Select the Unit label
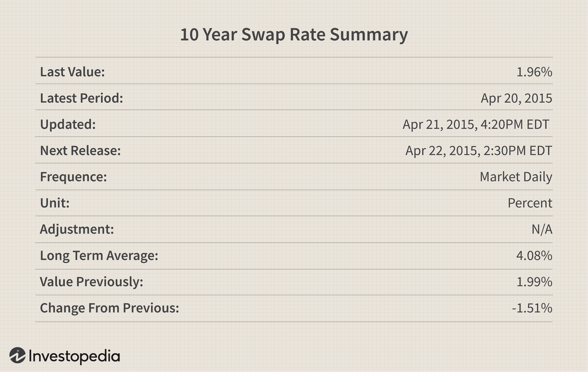This screenshot has width=588, height=372. pyautogui.click(x=55, y=203)
